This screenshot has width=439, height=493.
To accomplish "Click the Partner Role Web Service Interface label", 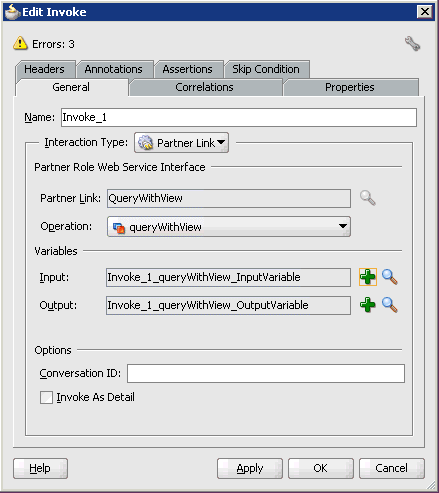I will (x=120, y=167).
